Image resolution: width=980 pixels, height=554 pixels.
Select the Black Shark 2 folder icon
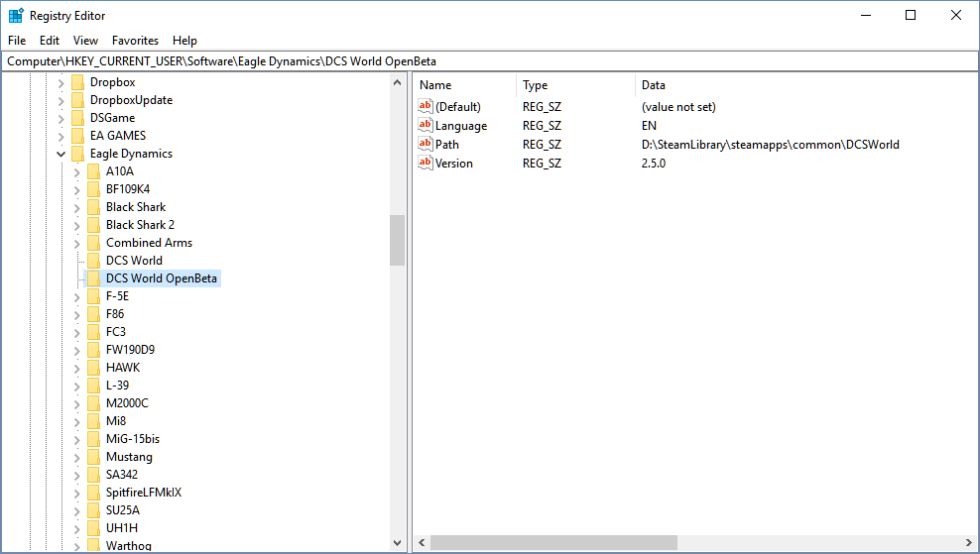point(94,225)
